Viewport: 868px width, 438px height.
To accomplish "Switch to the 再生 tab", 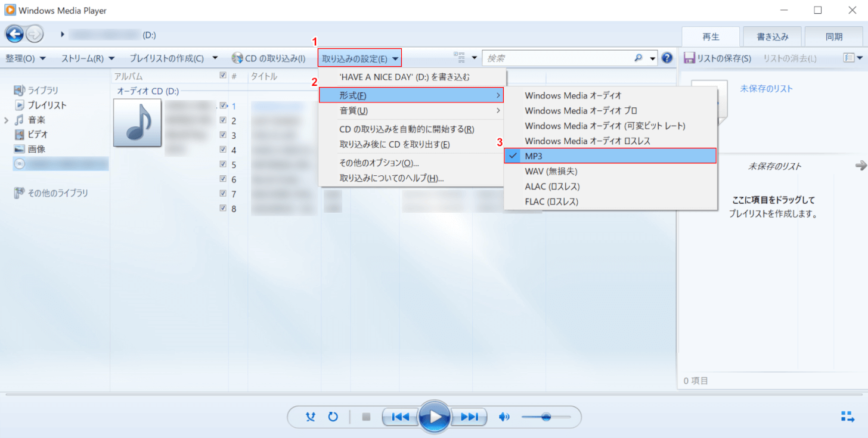I will tap(711, 36).
